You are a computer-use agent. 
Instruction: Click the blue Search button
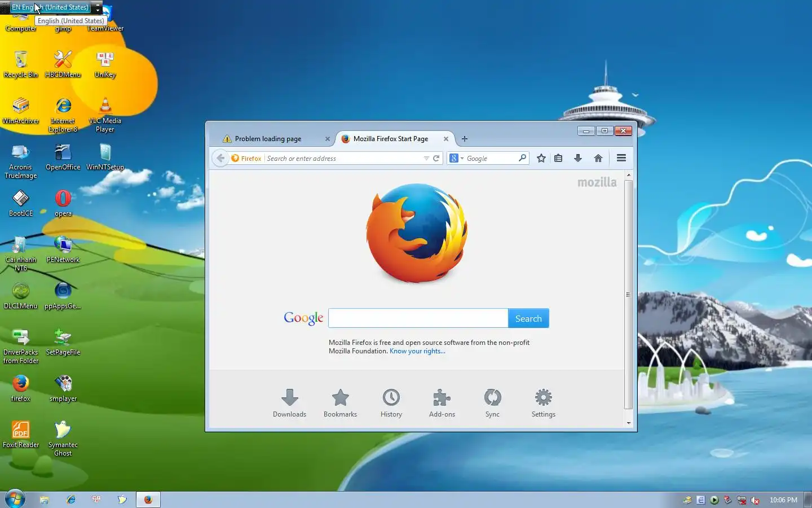coord(528,318)
